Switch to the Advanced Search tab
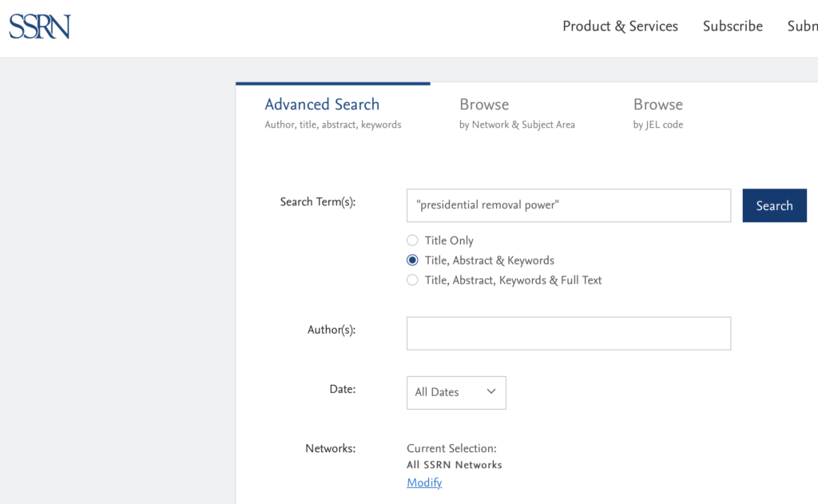This screenshot has width=818, height=504. click(333, 112)
